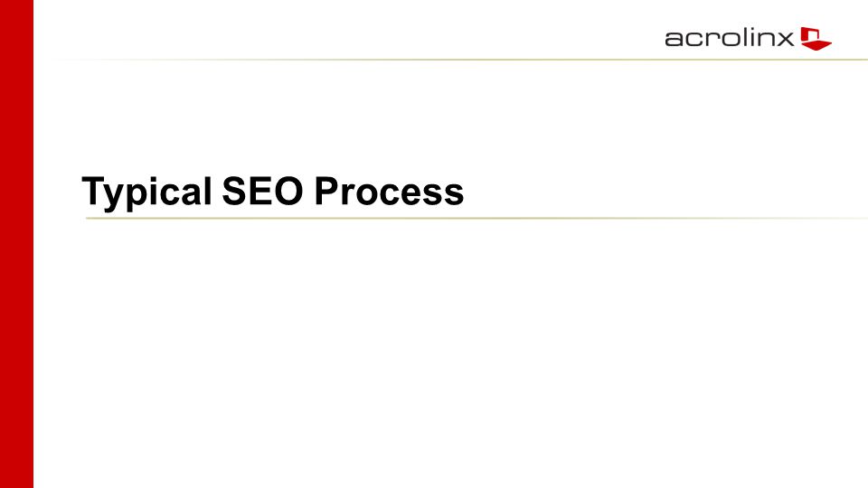Viewport: 868px width, 488px height.
Task: Click the letter E in SEO
Action: 259,191
